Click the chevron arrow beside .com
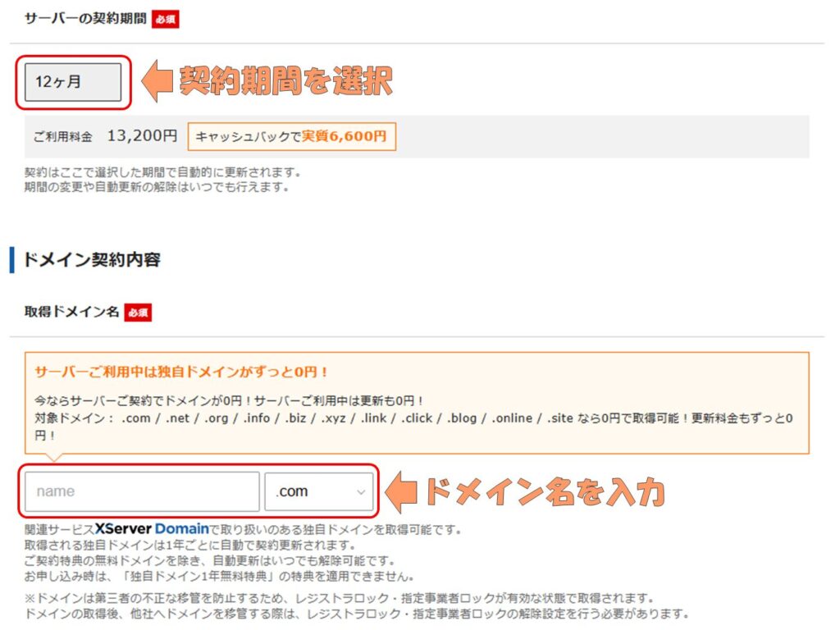This screenshot has width=840, height=630. [x=360, y=492]
